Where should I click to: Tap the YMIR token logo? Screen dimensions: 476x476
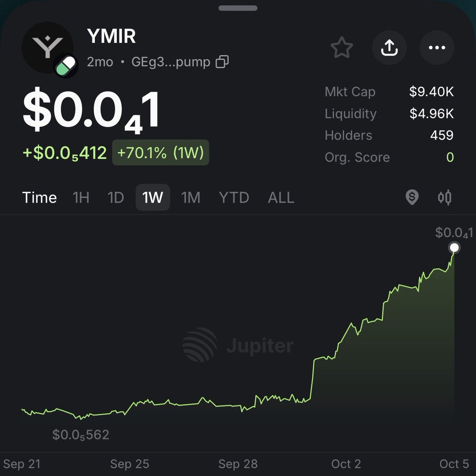48,48
